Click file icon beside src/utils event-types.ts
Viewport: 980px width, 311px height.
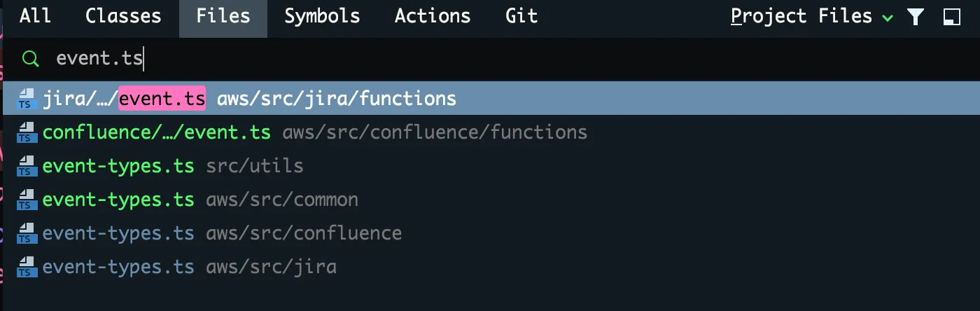(x=27, y=166)
